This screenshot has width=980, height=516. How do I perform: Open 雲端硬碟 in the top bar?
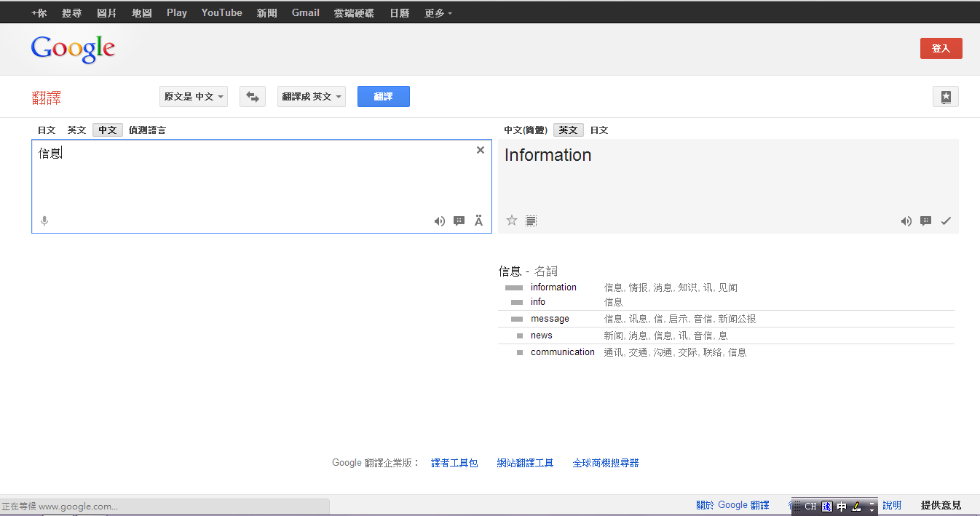(x=355, y=12)
